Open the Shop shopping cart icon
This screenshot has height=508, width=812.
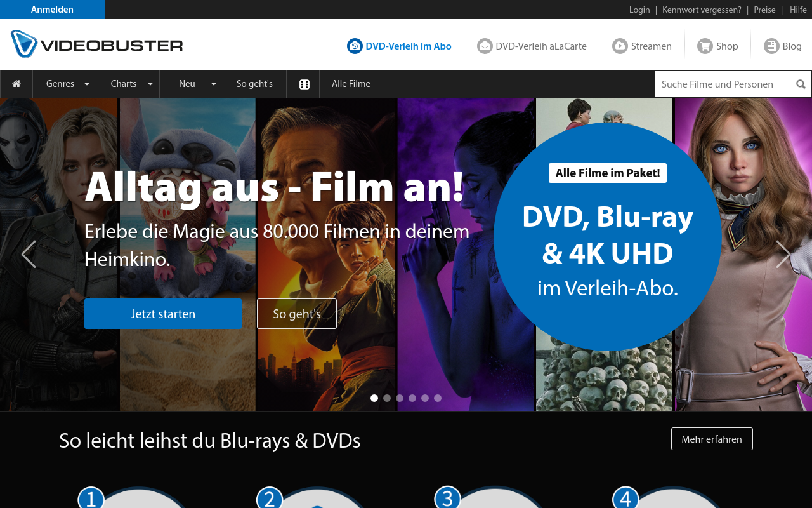pos(704,46)
